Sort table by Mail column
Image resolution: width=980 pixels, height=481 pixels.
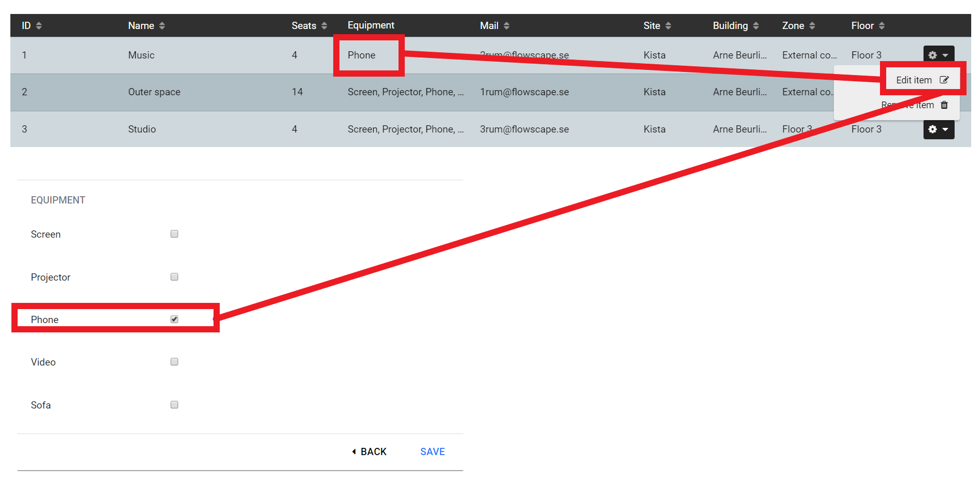[495, 26]
